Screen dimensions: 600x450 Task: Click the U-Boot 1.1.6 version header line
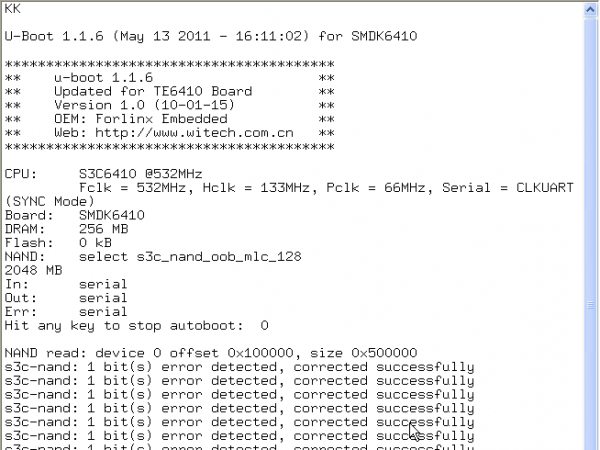coord(210,37)
